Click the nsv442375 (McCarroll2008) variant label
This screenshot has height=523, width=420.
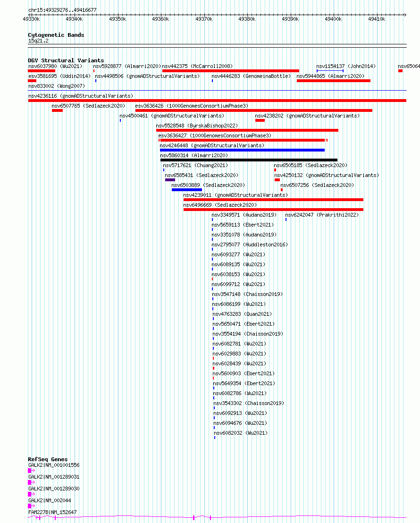point(197,66)
